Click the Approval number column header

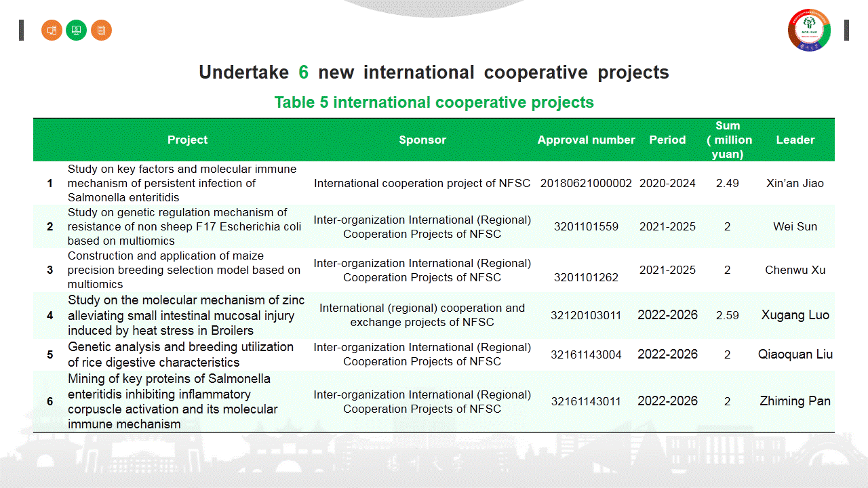pos(586,140)
